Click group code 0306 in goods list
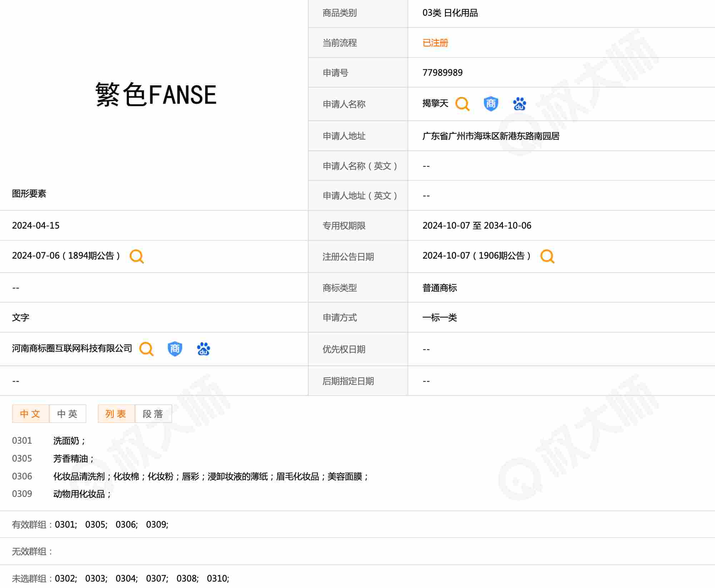This screenshot has height=588, width=715. point(22,476)
